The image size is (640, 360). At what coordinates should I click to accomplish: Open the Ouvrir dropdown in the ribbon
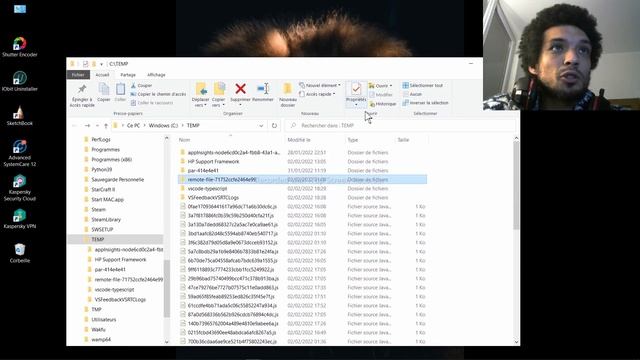pos(380,86)
